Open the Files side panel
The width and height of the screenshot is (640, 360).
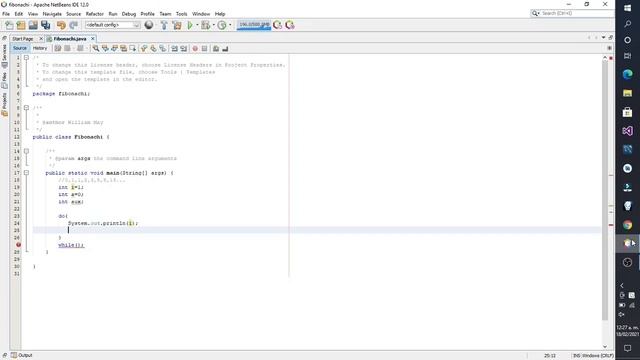[x=4, y=80]
